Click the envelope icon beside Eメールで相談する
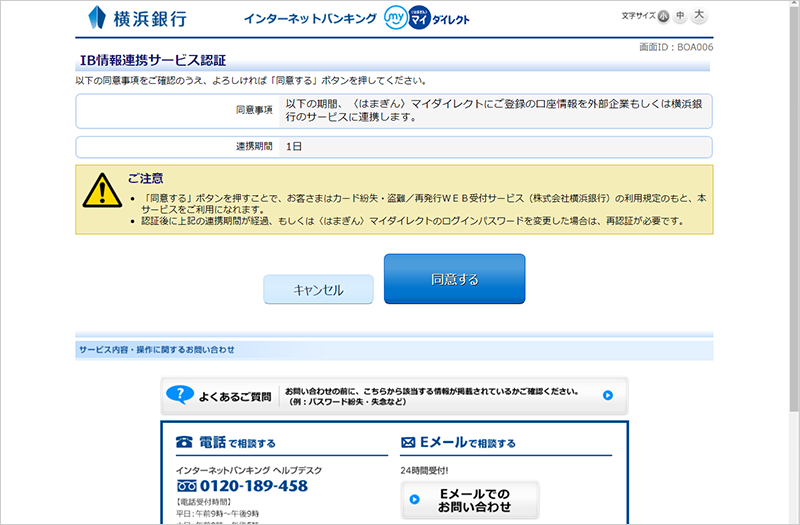This screenshot has width=800, height=525. pyautogui.click(x=408, y=442)
